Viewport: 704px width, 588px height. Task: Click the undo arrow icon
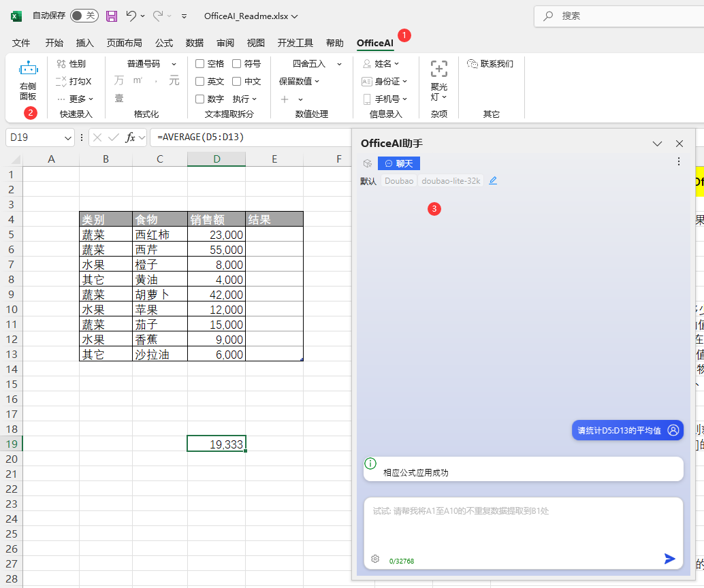tap(131, 16)
